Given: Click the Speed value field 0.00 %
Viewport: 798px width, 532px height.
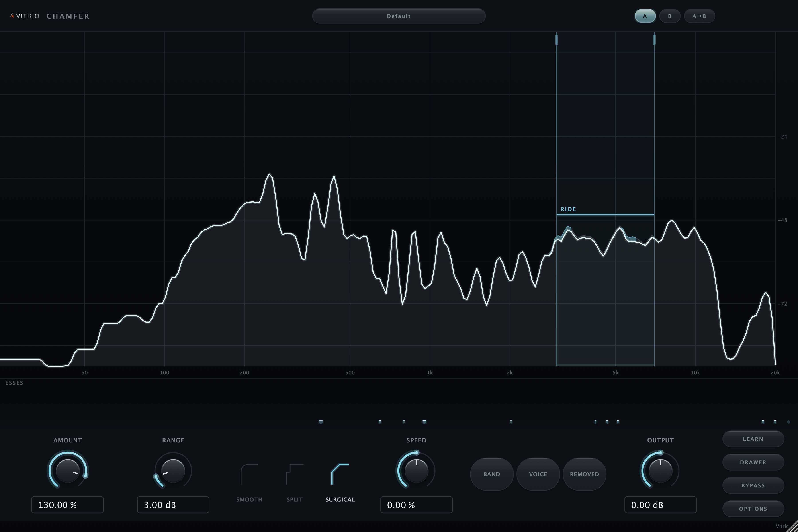Looking at the screenshot, I should (x=416, y=505).
